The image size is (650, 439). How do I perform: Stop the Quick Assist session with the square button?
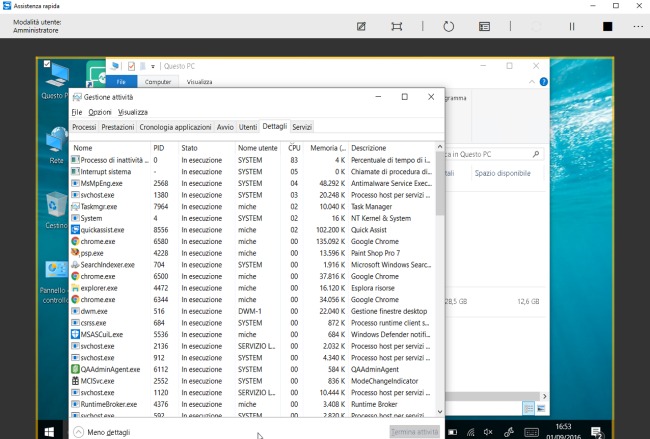point(607,27)
